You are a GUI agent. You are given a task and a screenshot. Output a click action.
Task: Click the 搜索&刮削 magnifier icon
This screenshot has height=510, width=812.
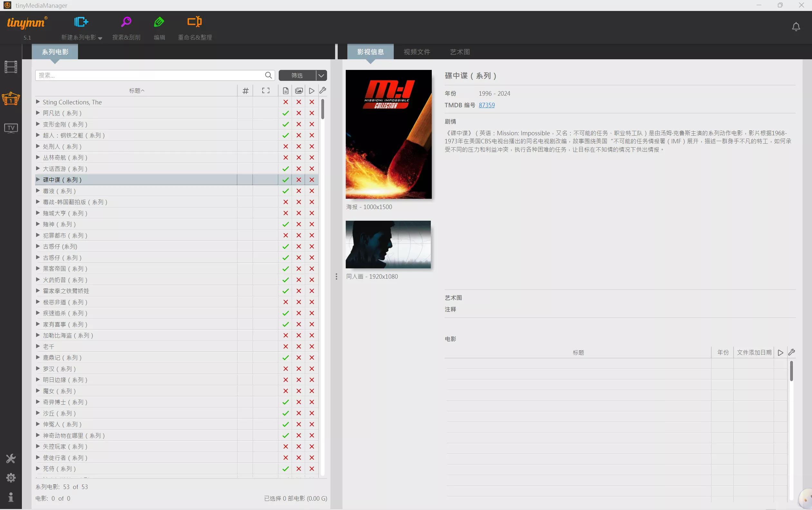tap(126, 22)
